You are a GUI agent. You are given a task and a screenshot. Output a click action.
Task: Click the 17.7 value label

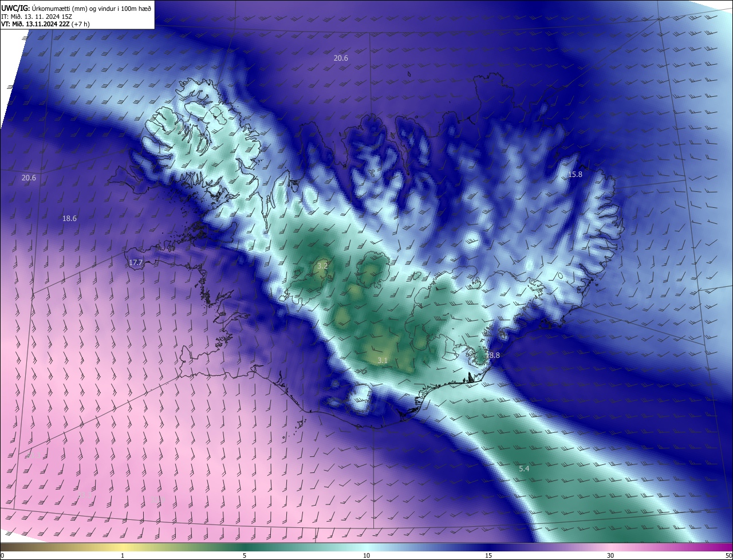[136, 262]
